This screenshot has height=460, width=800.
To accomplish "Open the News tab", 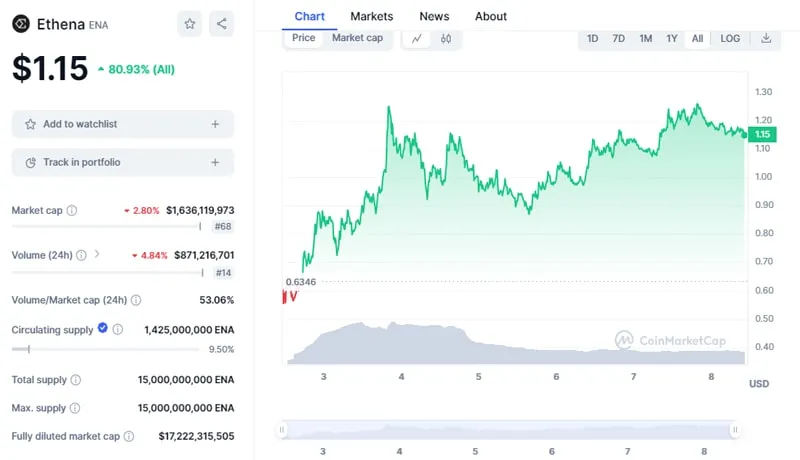I will point(434,16).
